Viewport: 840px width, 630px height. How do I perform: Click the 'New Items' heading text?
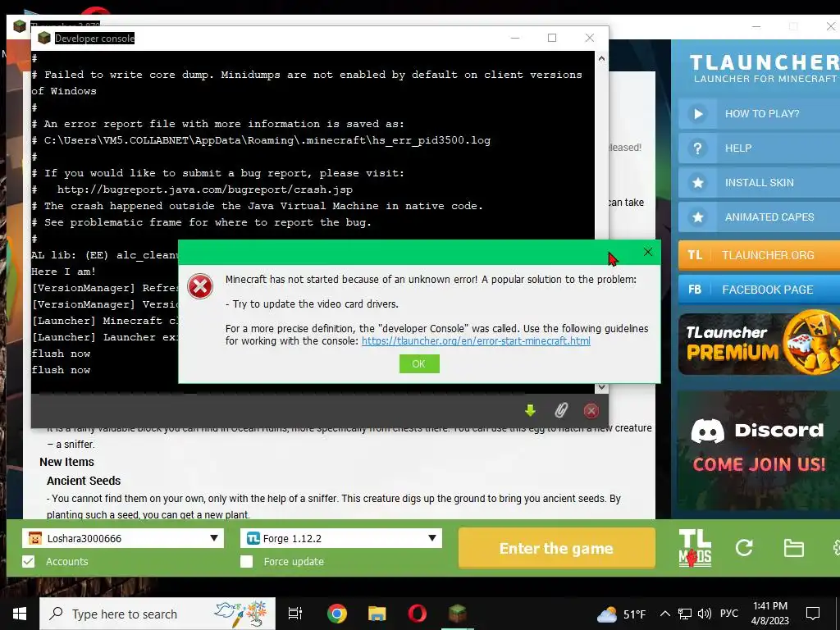67,462
